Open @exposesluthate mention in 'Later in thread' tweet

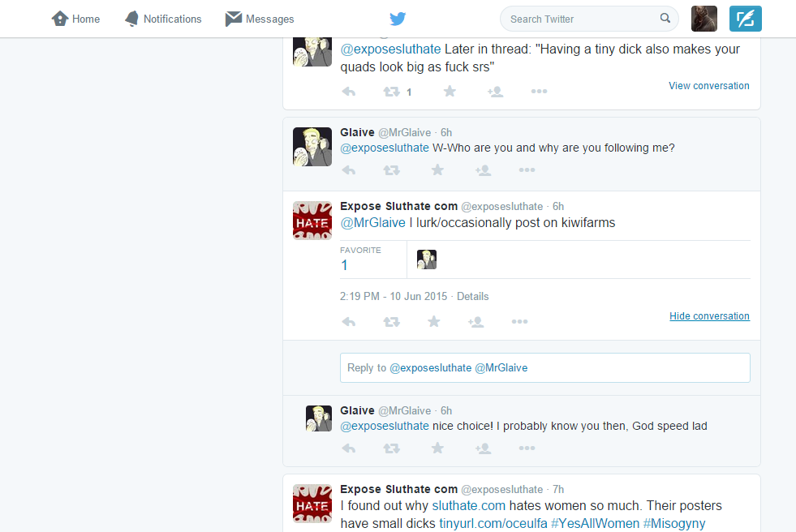(x=390, y=49)
